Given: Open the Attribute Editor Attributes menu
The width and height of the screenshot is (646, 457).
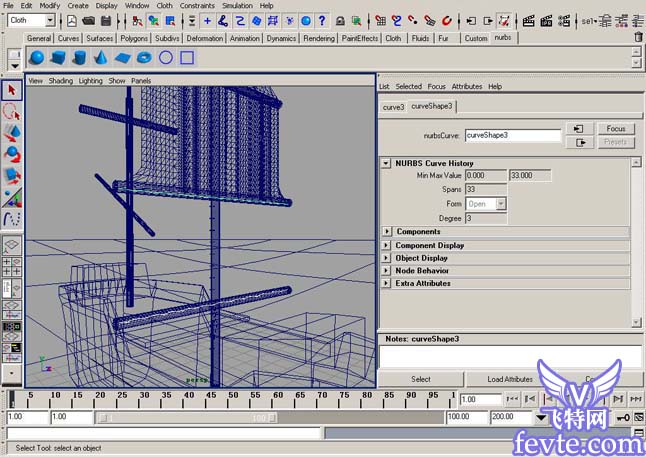Looking at the screenshot, I should [467, 87].
